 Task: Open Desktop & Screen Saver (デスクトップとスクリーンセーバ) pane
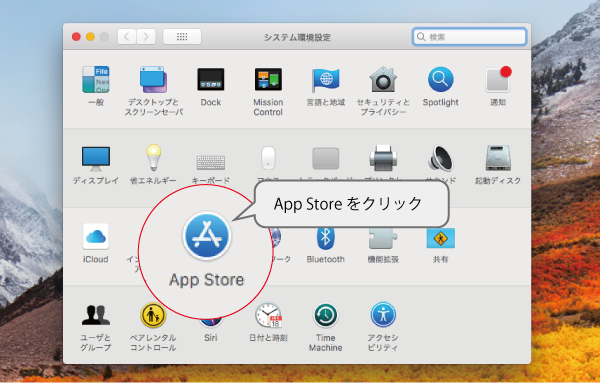[153, 80]
